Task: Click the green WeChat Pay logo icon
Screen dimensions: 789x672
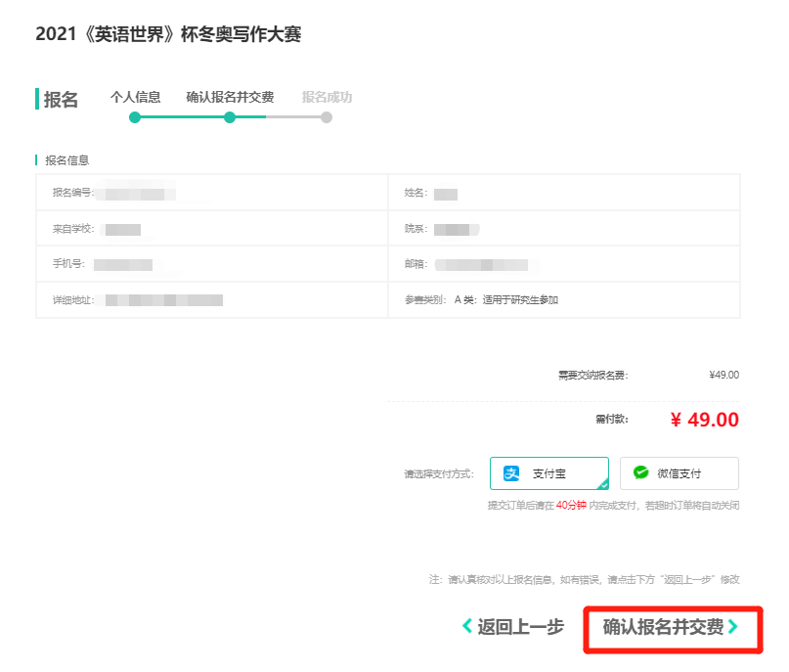Action: coord(640,473)
